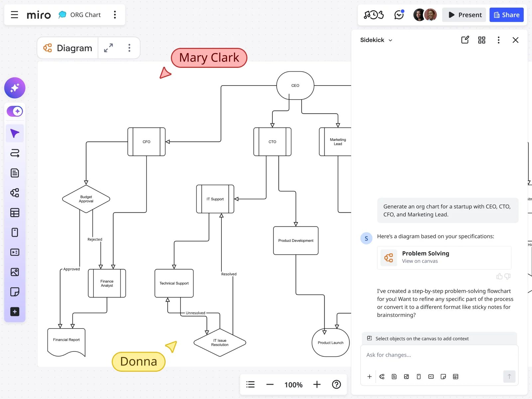Click the Present button
Viewport: 532px width, 399px height.
point(464,15)
